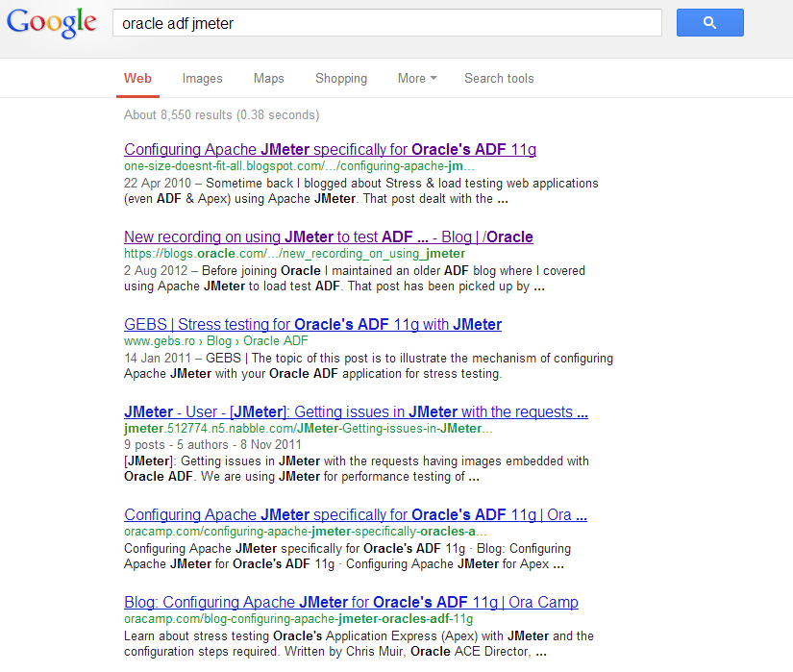The width and height of the screenshot is (793, 672).
Task: Open the Maps tab
Action: [268, 79]
